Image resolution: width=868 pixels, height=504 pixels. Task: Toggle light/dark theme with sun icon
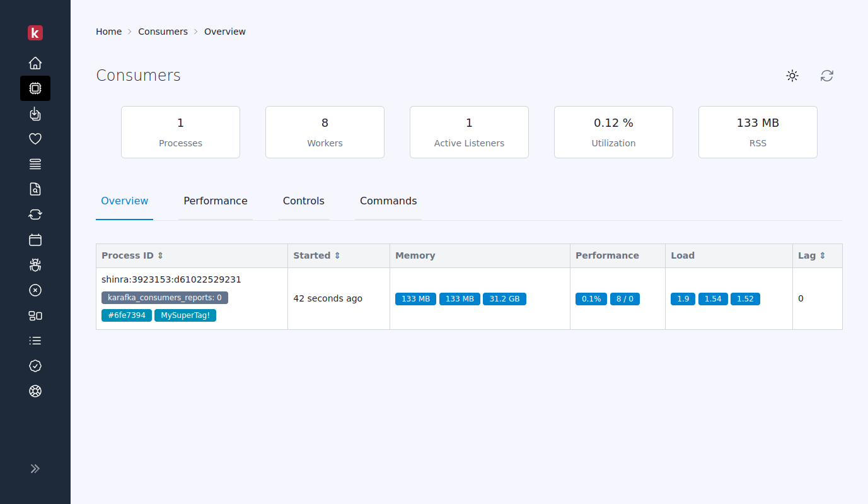click(x=792, y=76)
